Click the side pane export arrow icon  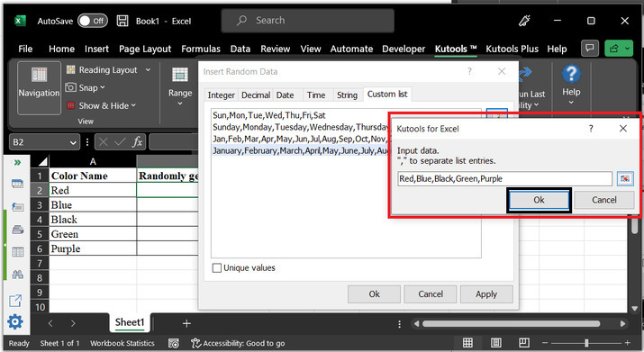pyautogui.click(x=15, y=301)
